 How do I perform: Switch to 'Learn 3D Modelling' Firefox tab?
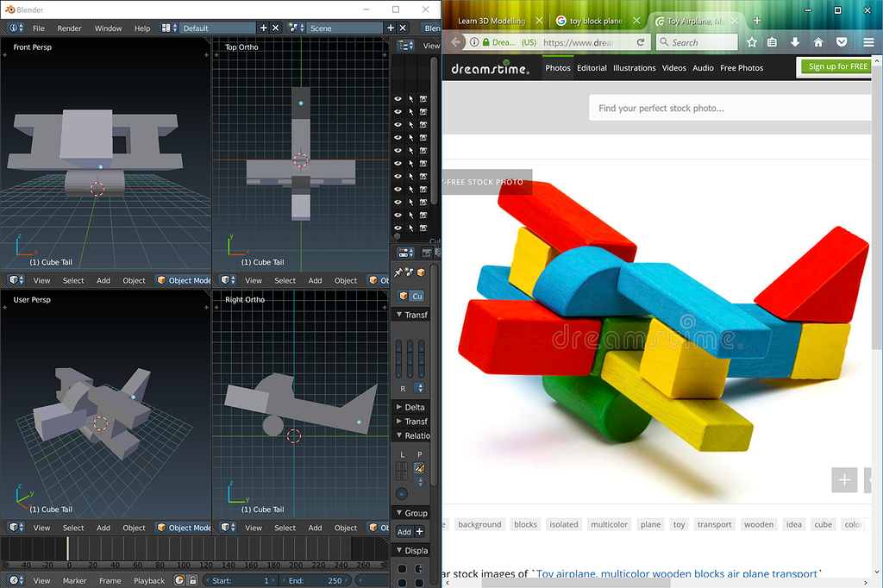[498, 21]
